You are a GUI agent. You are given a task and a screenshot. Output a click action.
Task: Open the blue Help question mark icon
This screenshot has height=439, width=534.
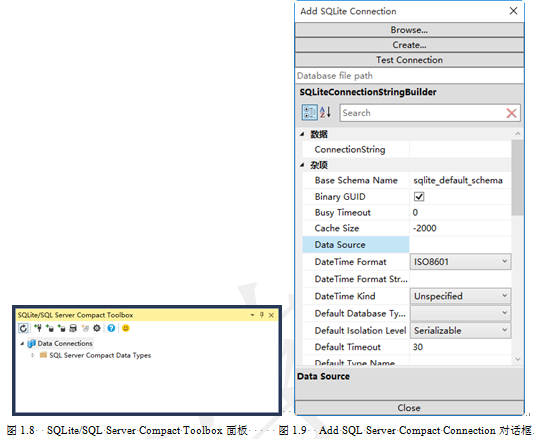pos(111,328)
